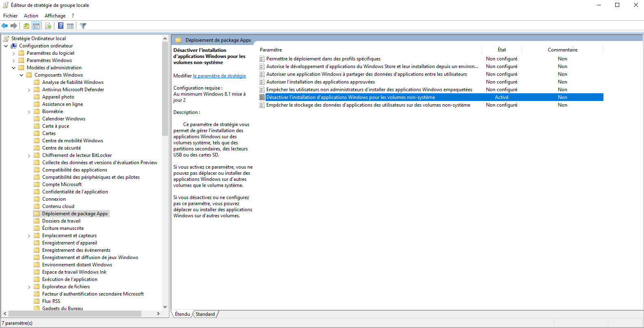Click the tree pane scroll-down arrow
The image size is (644, 328).
pyautogui.click(x=165, y=307)
